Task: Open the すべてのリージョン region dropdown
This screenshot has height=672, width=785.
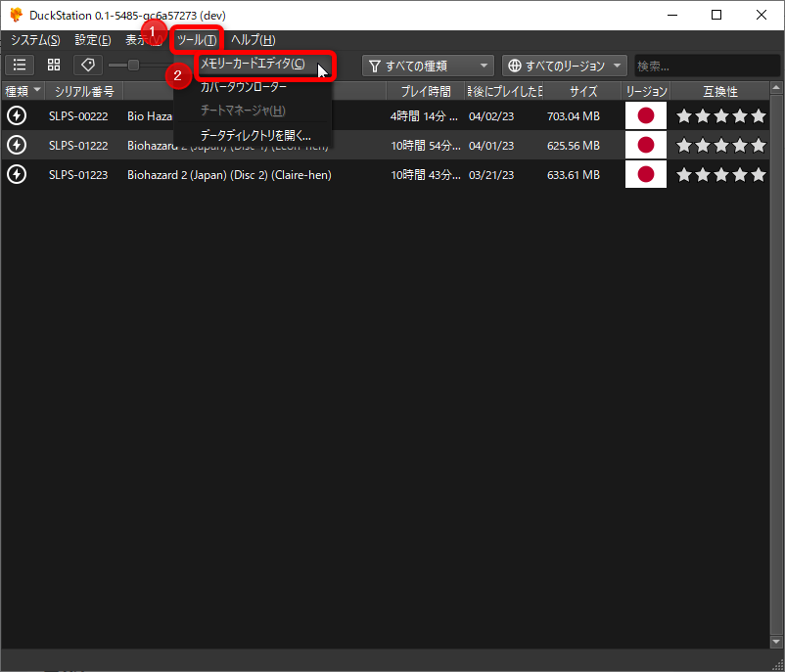Action: [564, 66]
